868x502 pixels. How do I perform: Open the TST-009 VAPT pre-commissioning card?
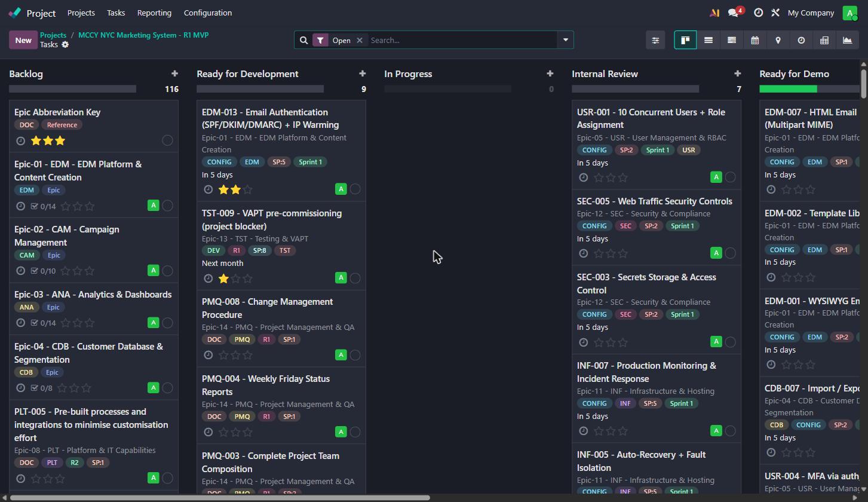(x=281, y=246)
